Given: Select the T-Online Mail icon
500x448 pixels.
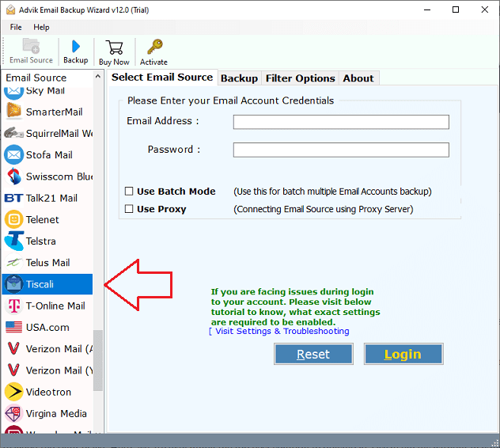Looking at the screenshot, I should pos(13,306).
